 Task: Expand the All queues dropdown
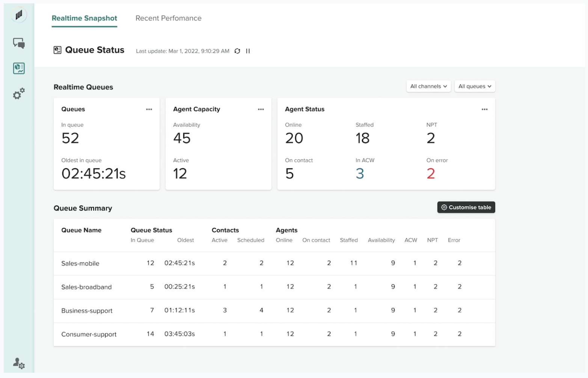475,86
